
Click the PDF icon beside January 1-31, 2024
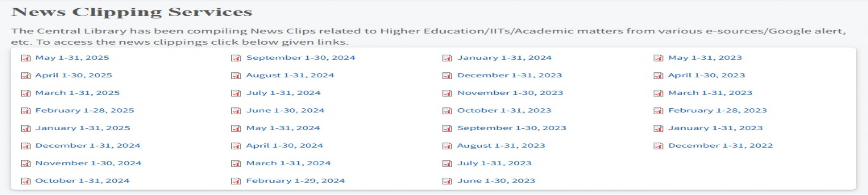(x=447, y=58)
